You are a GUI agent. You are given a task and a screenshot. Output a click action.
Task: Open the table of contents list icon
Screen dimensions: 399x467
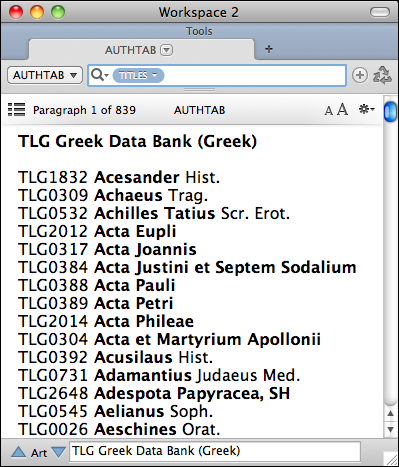(16, 110)
